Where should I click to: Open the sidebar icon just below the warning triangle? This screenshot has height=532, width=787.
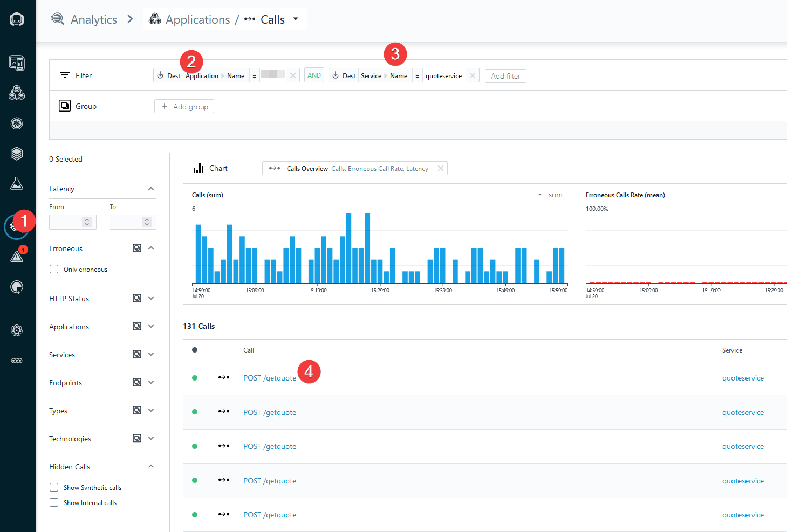pos(17,287)
